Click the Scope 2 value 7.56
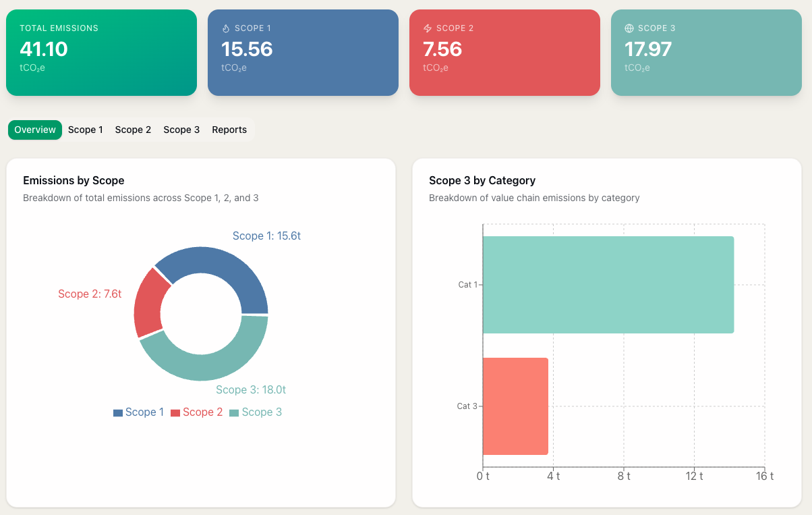This screenshot has width=812, height=515. coord(442,49)
